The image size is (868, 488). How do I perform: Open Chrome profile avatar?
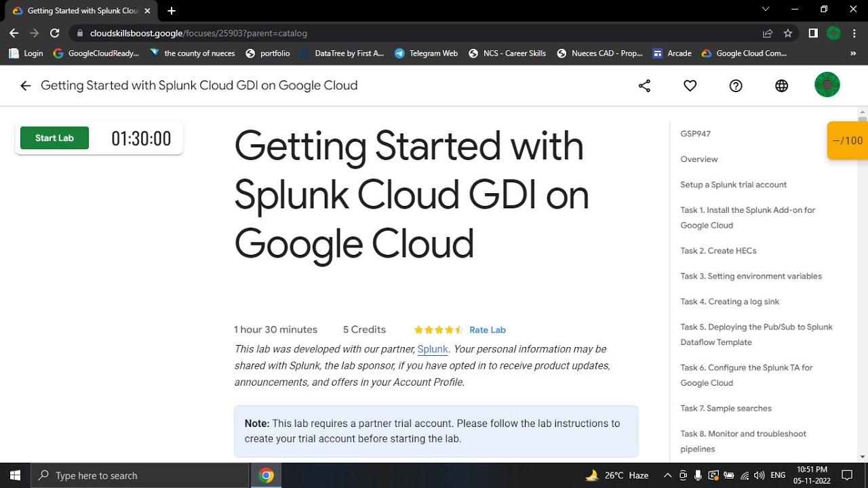tap(834, 33)
